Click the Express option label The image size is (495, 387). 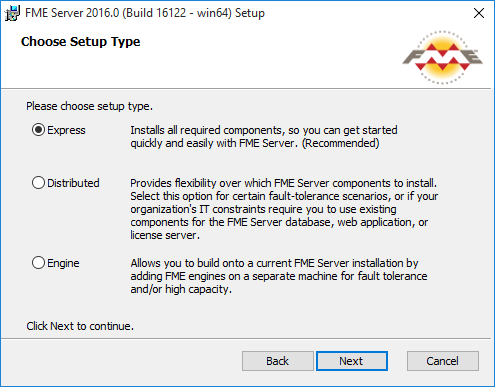tap(66, 130)
